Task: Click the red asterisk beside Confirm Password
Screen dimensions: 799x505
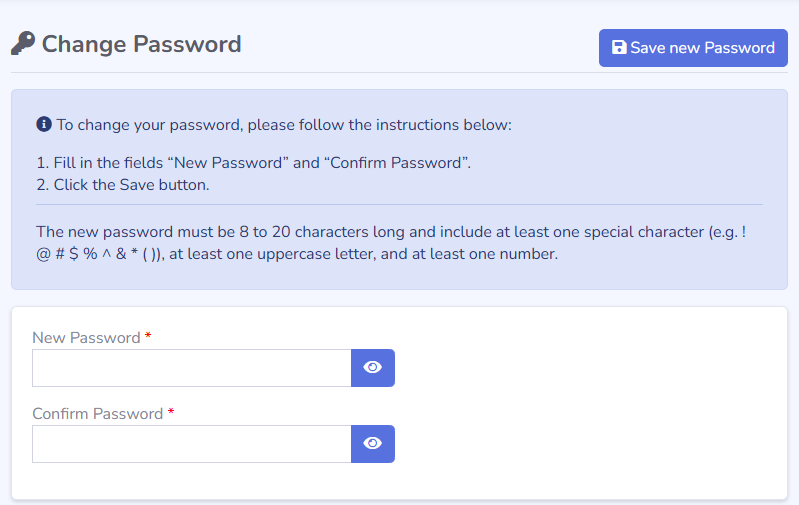Action: (x=171, y=413)
